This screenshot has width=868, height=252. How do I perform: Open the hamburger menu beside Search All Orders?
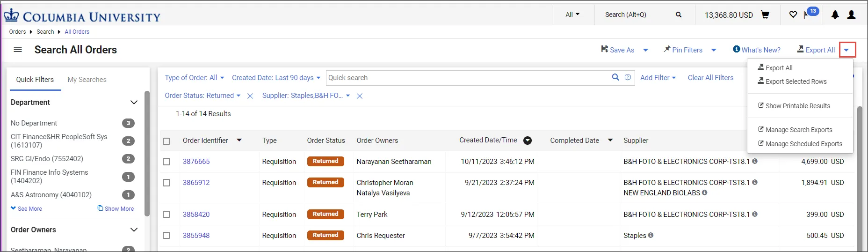click(18, 50)
